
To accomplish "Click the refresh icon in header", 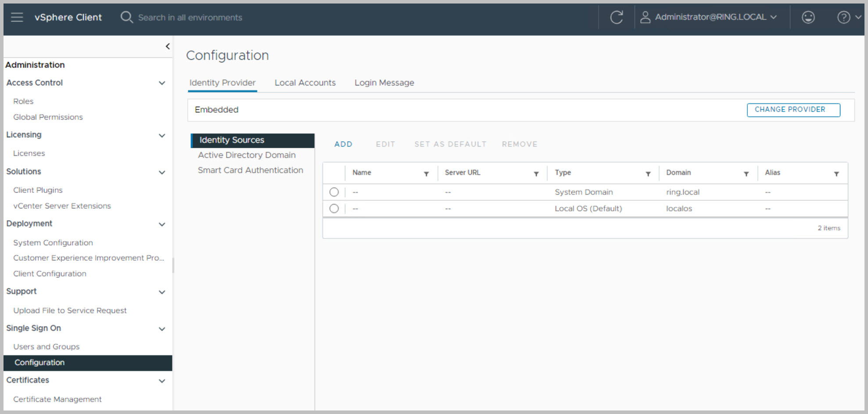I will [x=617, y=17].
